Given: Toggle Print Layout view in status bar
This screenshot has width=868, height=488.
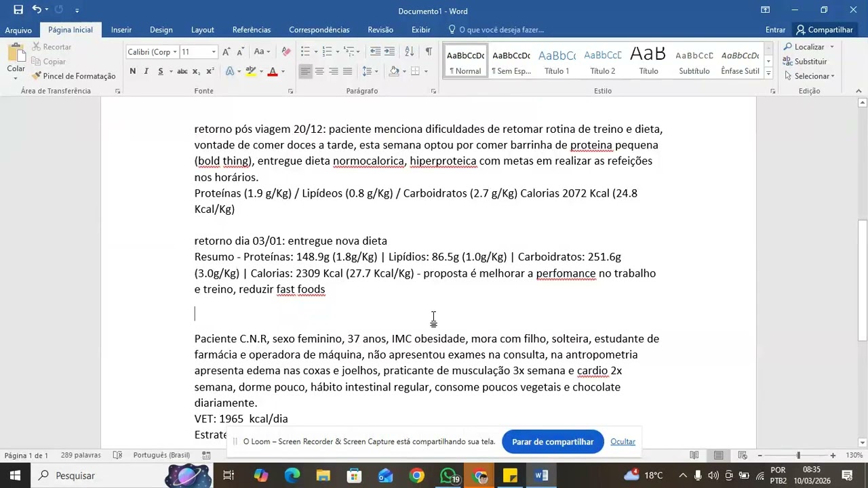Looking at the screenshot, I should [718, 455].
